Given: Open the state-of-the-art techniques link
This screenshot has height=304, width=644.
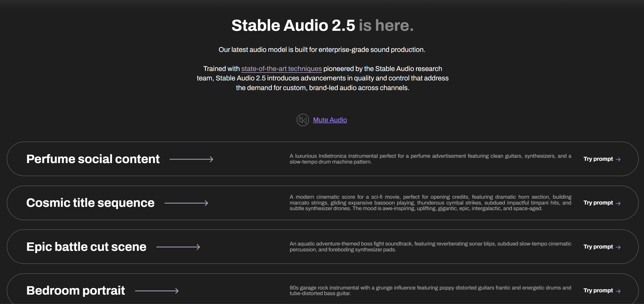Looking at the screenshot, I should [x=281, y=69].
